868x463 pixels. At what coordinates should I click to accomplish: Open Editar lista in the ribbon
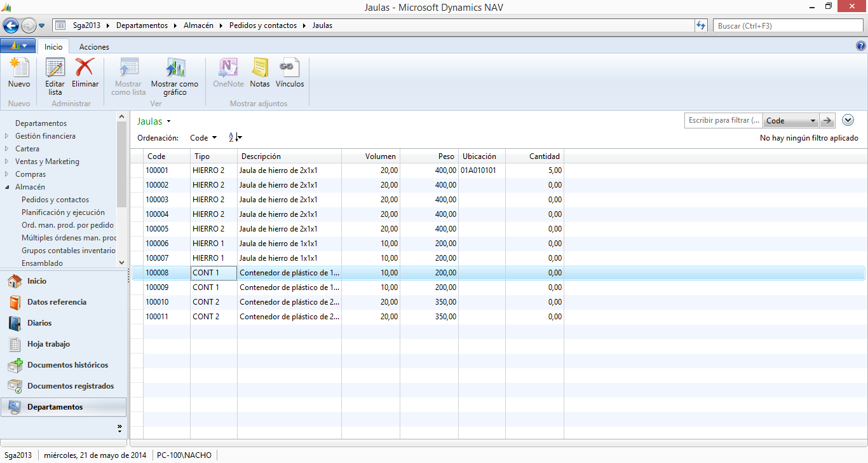pos(55,77)
